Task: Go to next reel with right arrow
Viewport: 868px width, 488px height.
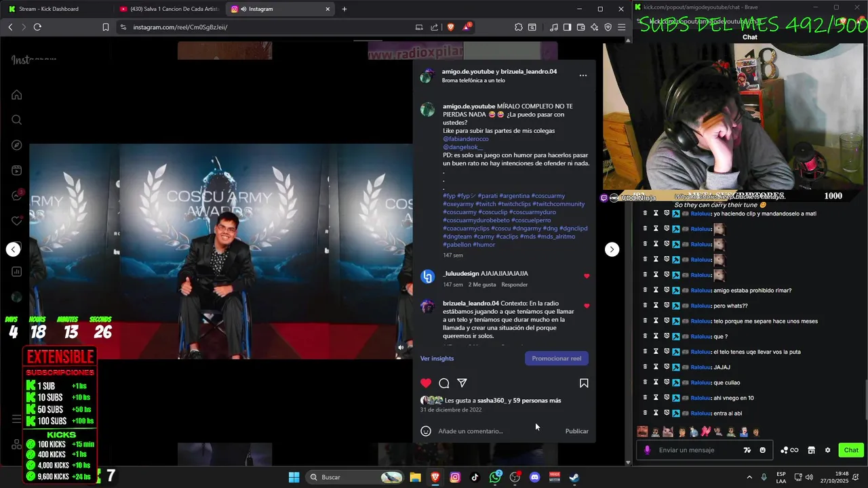Action: [x=612, y=249]
